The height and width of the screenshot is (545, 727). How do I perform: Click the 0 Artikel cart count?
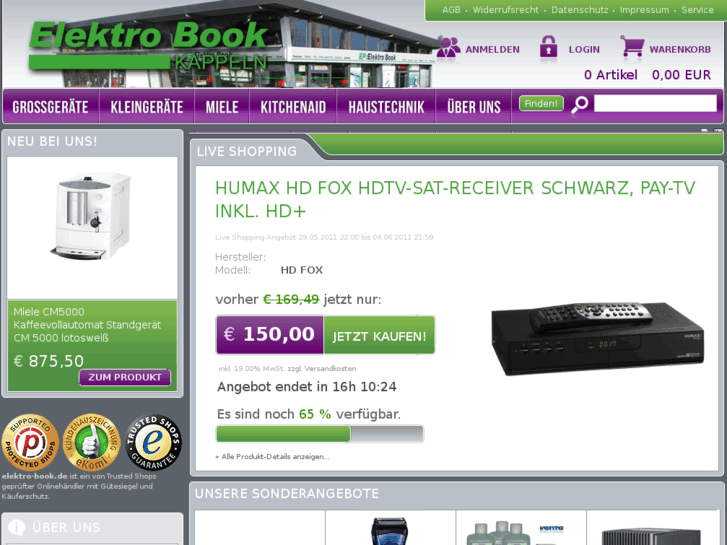(611, 75)
